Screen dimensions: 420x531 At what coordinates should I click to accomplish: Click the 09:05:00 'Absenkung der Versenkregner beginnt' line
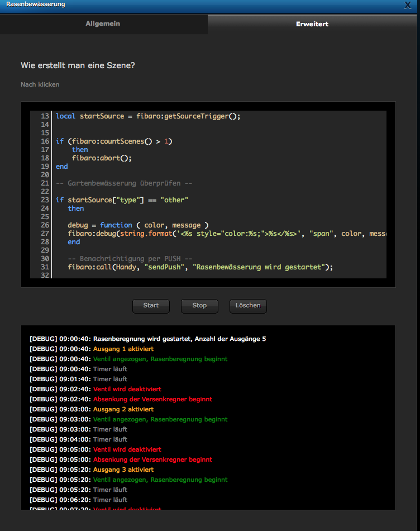[x=121, y=459]
